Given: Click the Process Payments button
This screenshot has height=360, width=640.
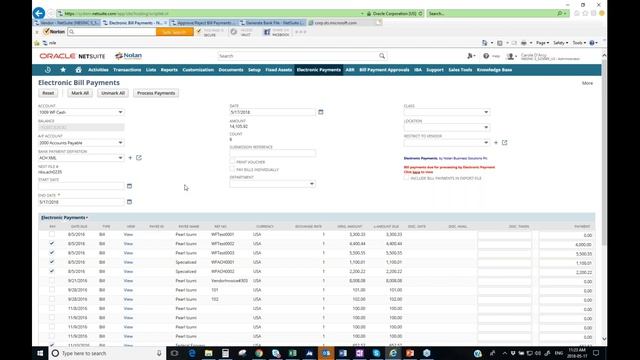Looking at the screenshot, I should point(156,93).
